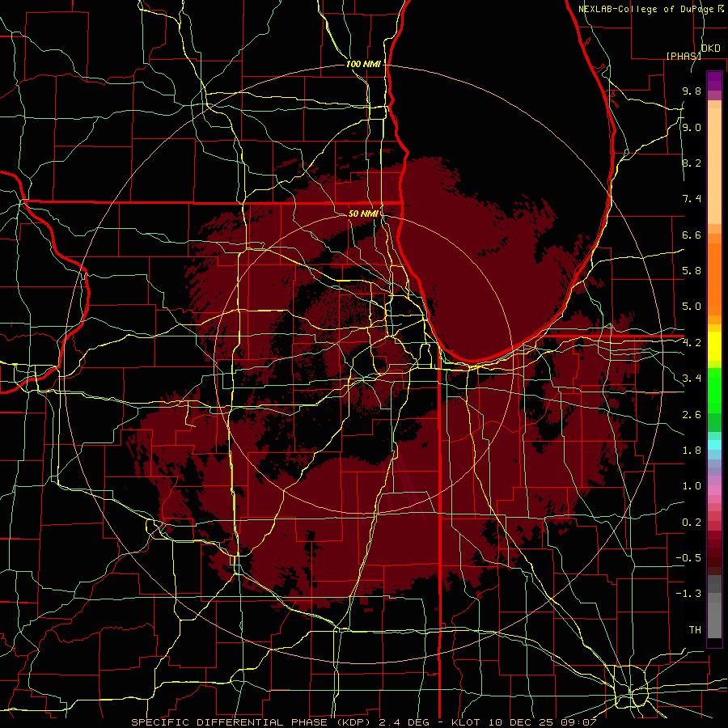
Task: Click the 10 DEC 25 date text
Action: point(523,722)
